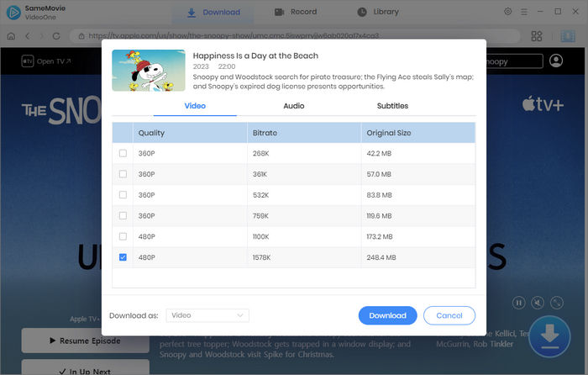Click the Resume Episode button

point(85,341)
